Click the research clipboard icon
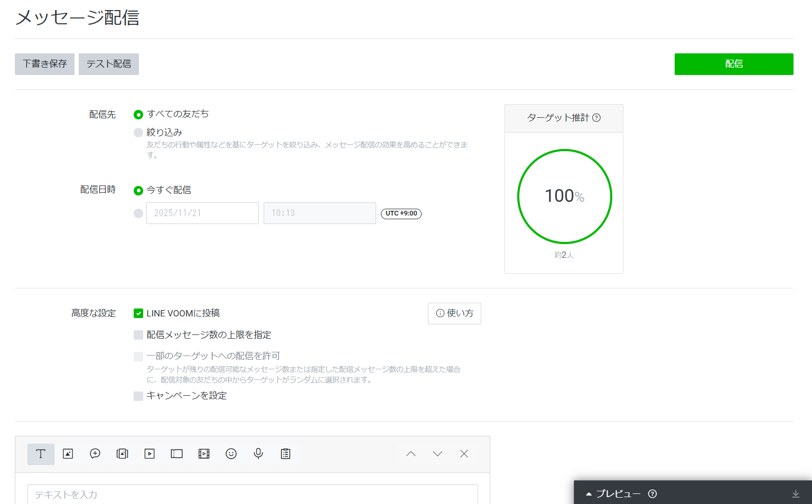Screen dimensions: 812x504 pos(285,454)
